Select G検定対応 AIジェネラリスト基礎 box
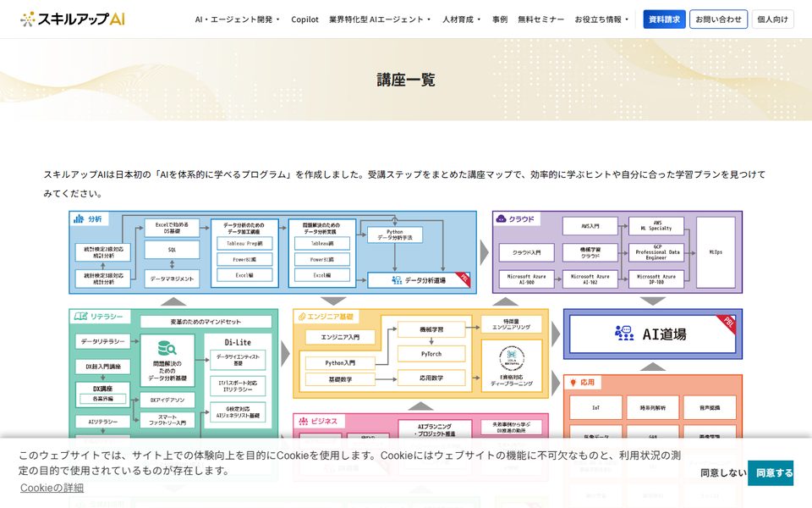The height and width of the screenshot is (508, 812). point(238,412)
